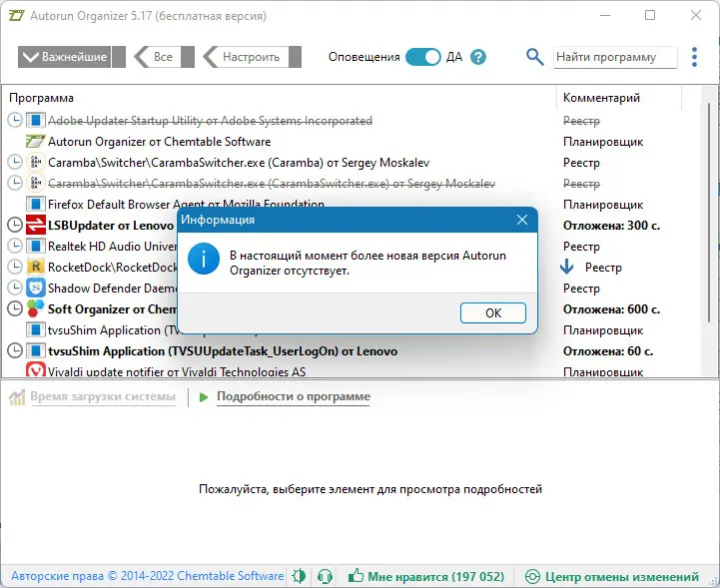Select tvsuShim Application (TVSUUpdateTask_UserLogOn) row
This screenshot has height=588, width=720.
[x=352, y=351]
